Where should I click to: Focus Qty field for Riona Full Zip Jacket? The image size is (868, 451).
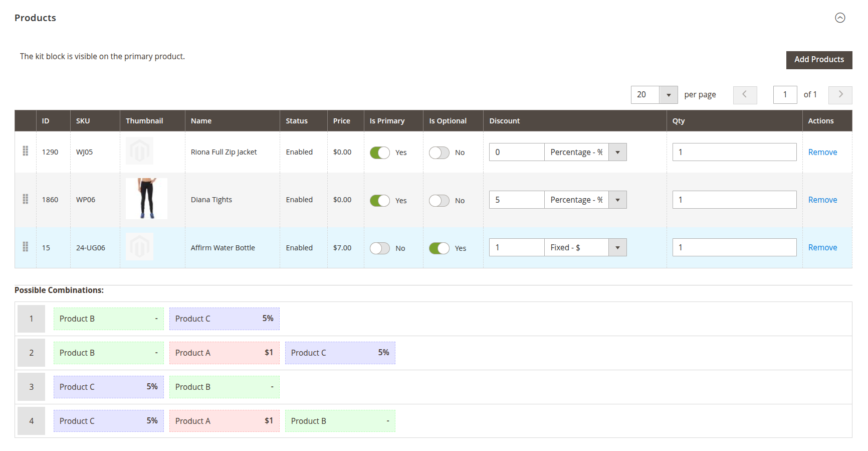click(x=734, y=152)
